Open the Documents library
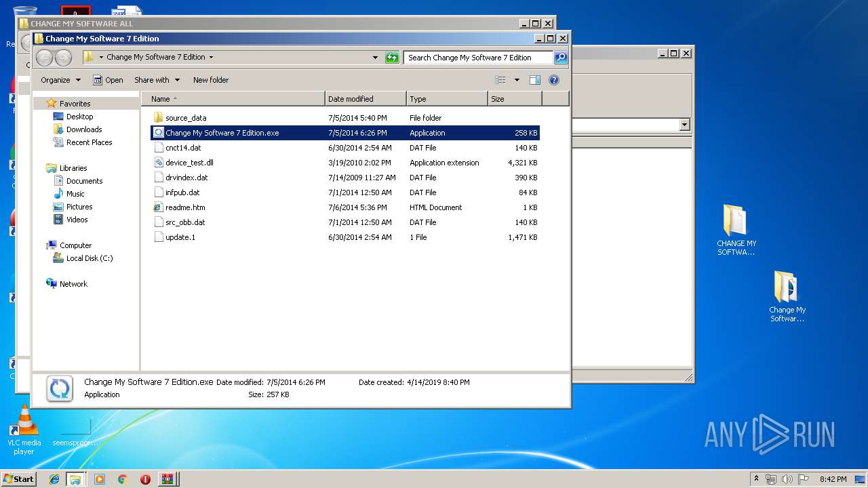The height and width of the screenshot is (488, 868). [x=84, y=181]
